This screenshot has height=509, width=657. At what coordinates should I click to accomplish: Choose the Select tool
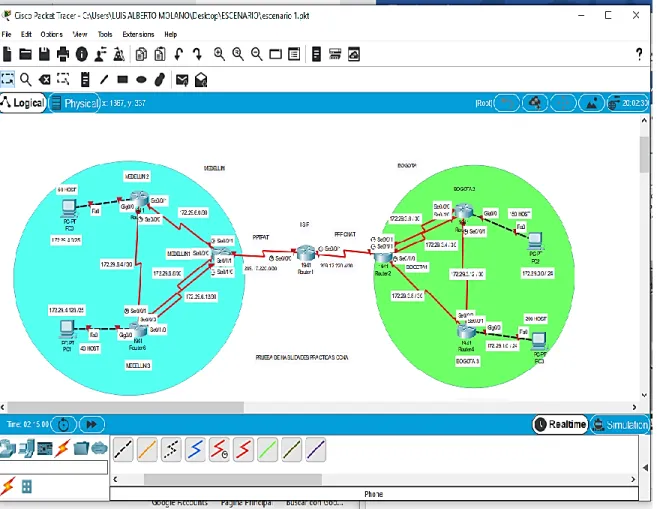(7, 79)
